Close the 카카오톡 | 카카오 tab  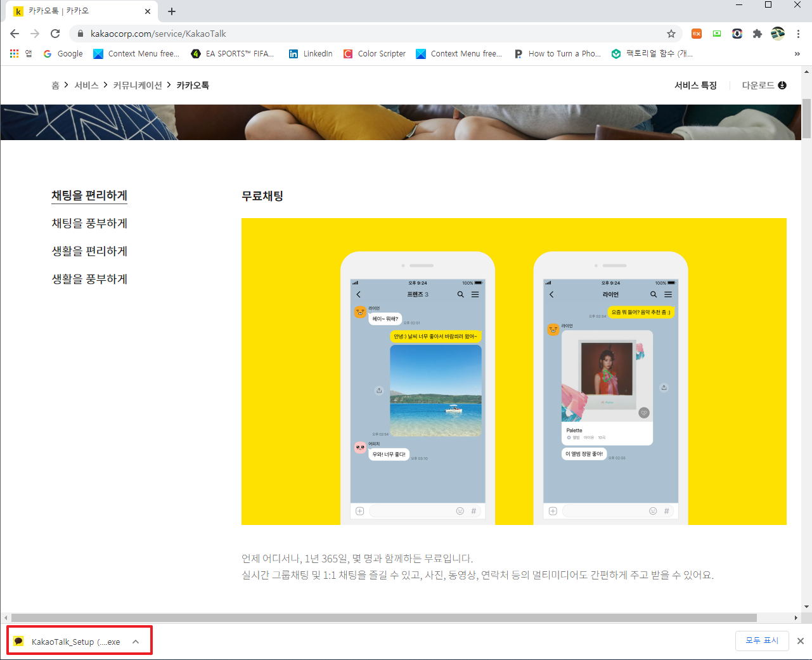(148, 11)
